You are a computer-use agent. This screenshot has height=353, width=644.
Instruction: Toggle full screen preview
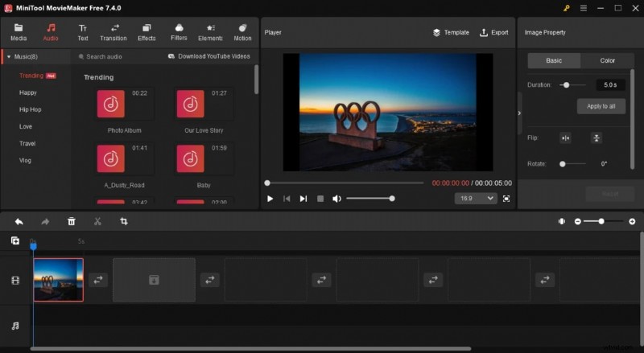pyautogui.click(x=506, y=199)
